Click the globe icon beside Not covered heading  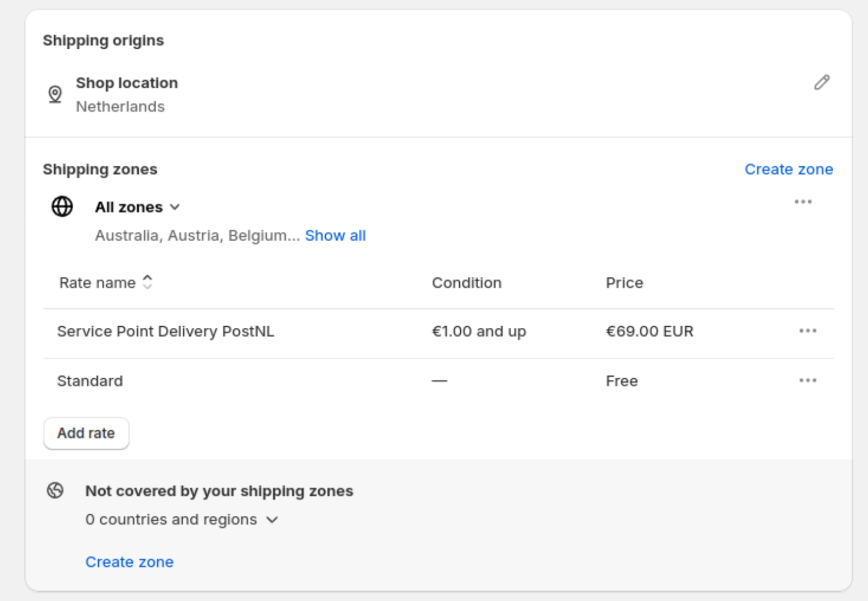coord(55,491)
